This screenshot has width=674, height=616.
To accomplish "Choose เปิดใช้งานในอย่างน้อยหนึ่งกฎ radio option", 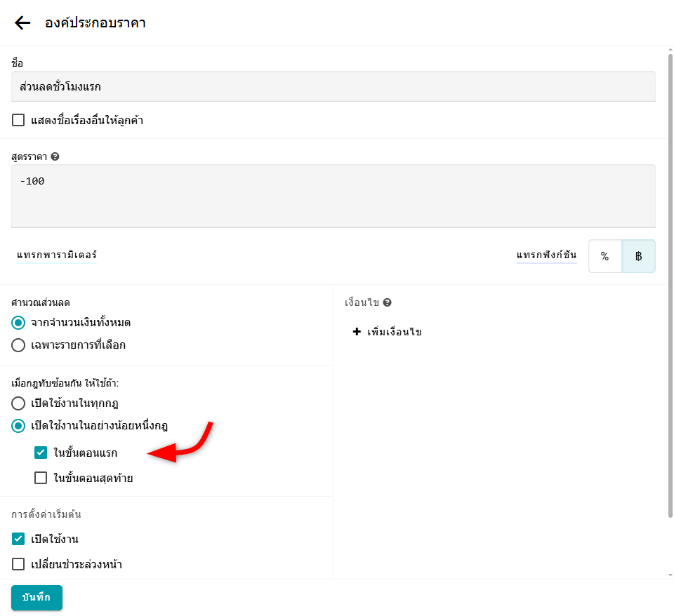I will tap(18, 426).
